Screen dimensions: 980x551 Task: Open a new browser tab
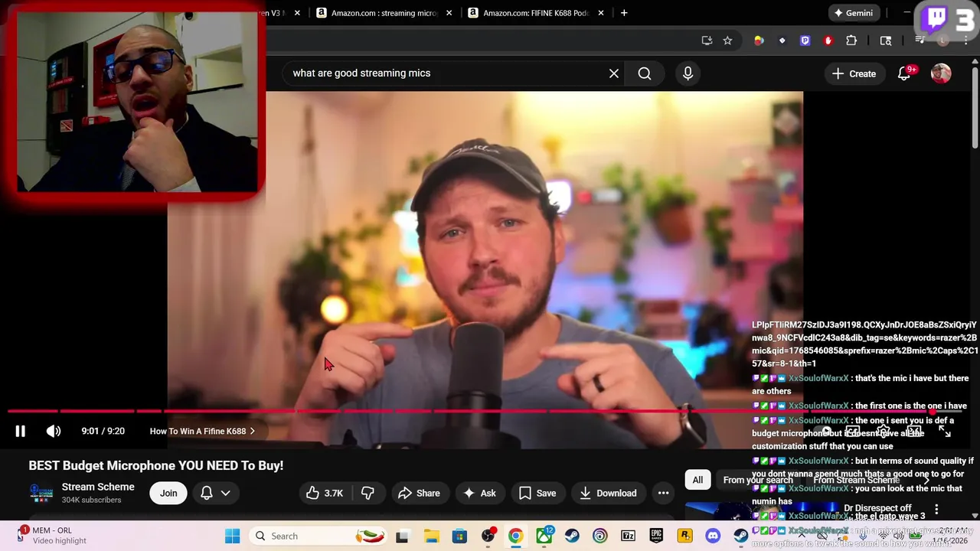pyautogui.click(x=624, y=13)
